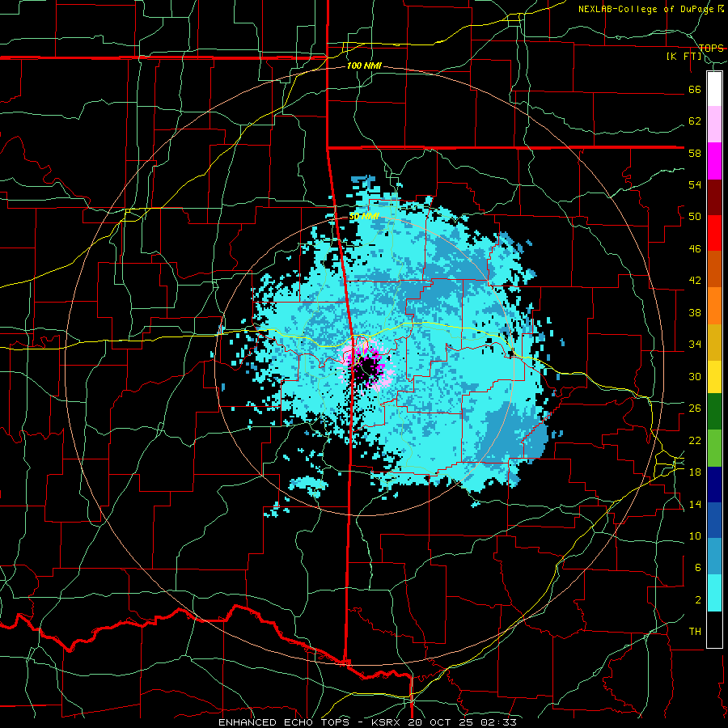The image size is (728, 728).
Task: Click the gold 38 kft legend swatch
Action: pyautogui.click(x=714, y=342)
